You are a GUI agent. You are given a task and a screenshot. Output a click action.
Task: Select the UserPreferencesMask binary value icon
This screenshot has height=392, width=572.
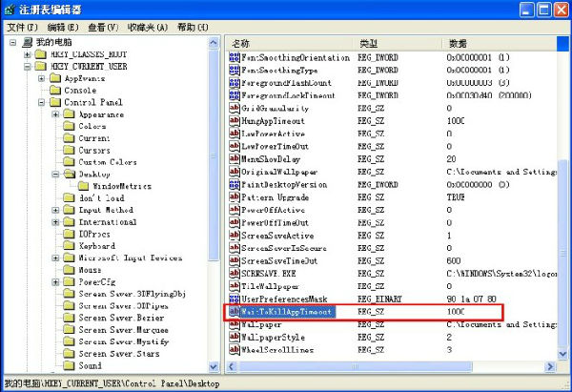(x=235, y=299)
